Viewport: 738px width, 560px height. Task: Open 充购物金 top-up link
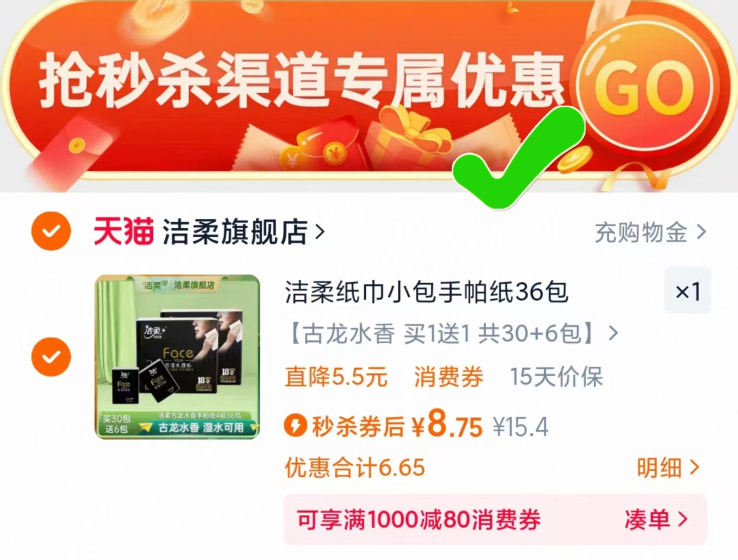click(650, 232)
